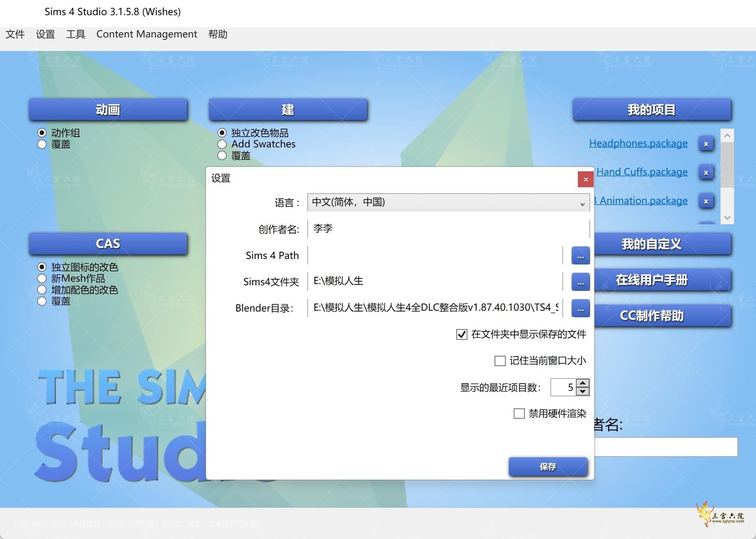Open Animation.package project link

coord(641,201)
